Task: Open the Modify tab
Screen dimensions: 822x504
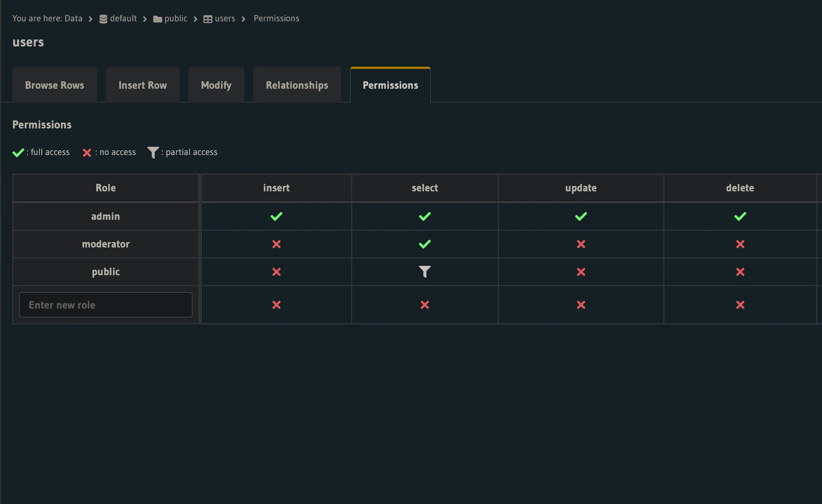Action: click(216, 85)
